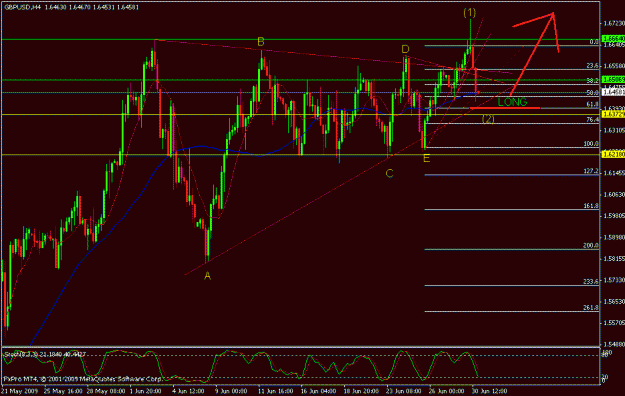
Task: Select the wave label "A"
Action: [x=207, y=276]
